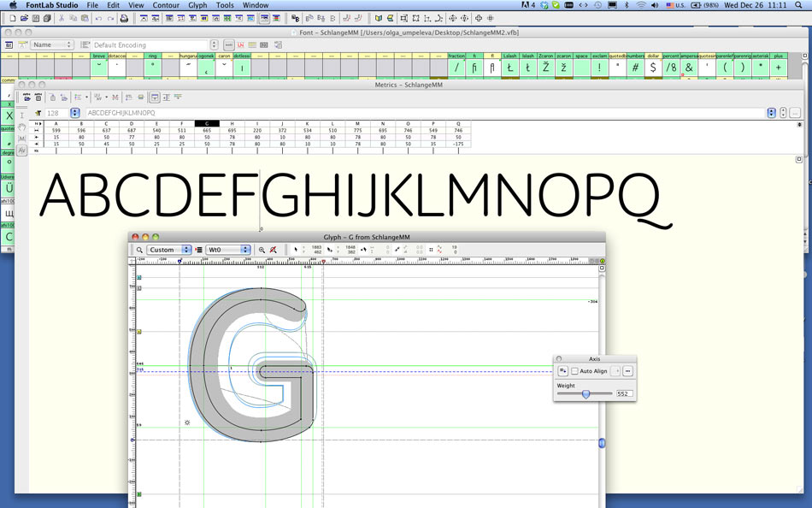The height and width of the screenshot is (508, 812).
Task: Click the Cut scissors icon
Action: tap(62, 18)
